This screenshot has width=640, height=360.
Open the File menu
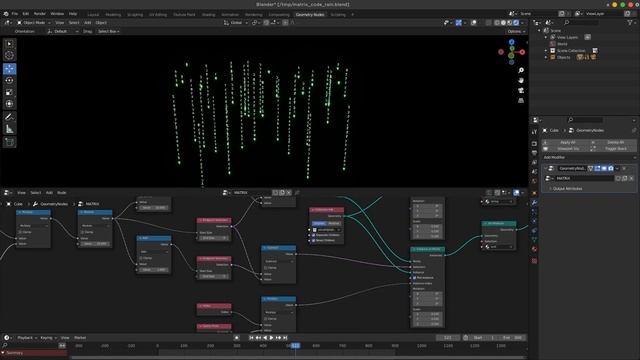[x=15, y=14]
